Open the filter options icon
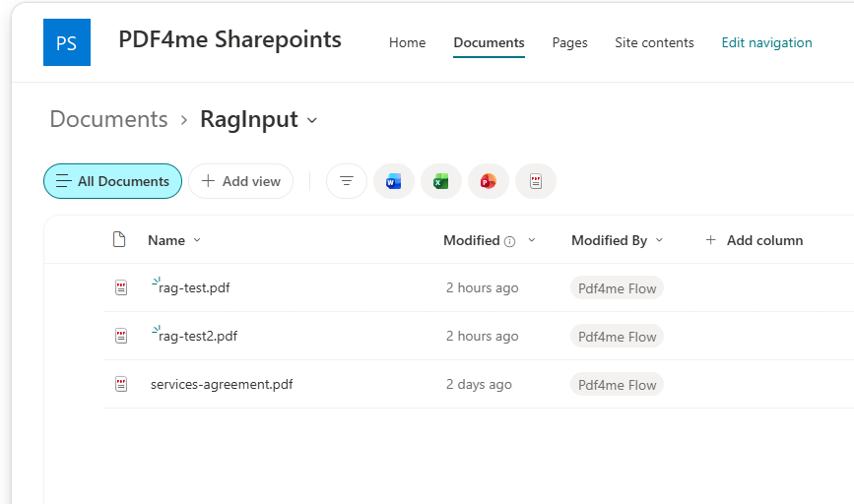Screen dimensions: 854x504 click(x=347, y=181)
